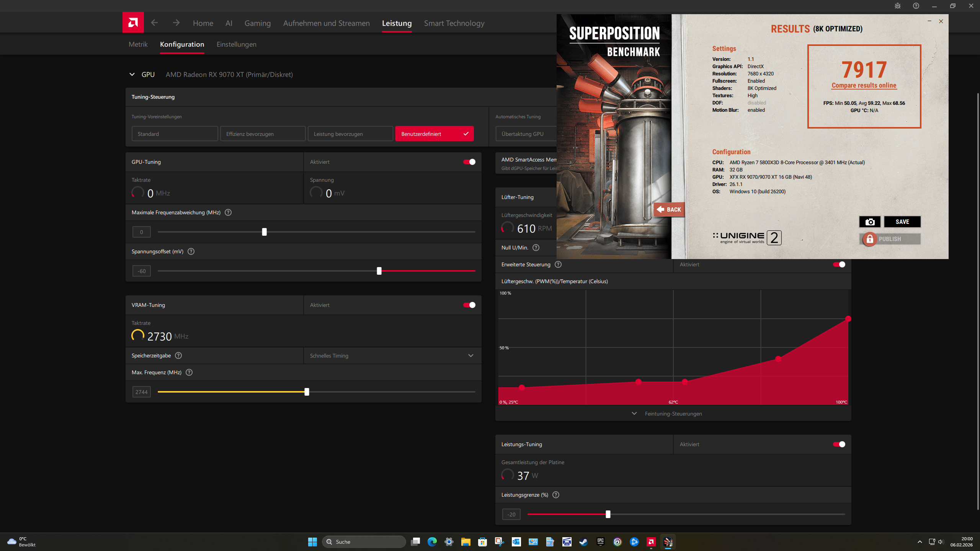Image resolution: width=980 pixels, height=551 pixels.
Task: Open the bug report icon
Action: pyautogui.click(x=898, y=6)
